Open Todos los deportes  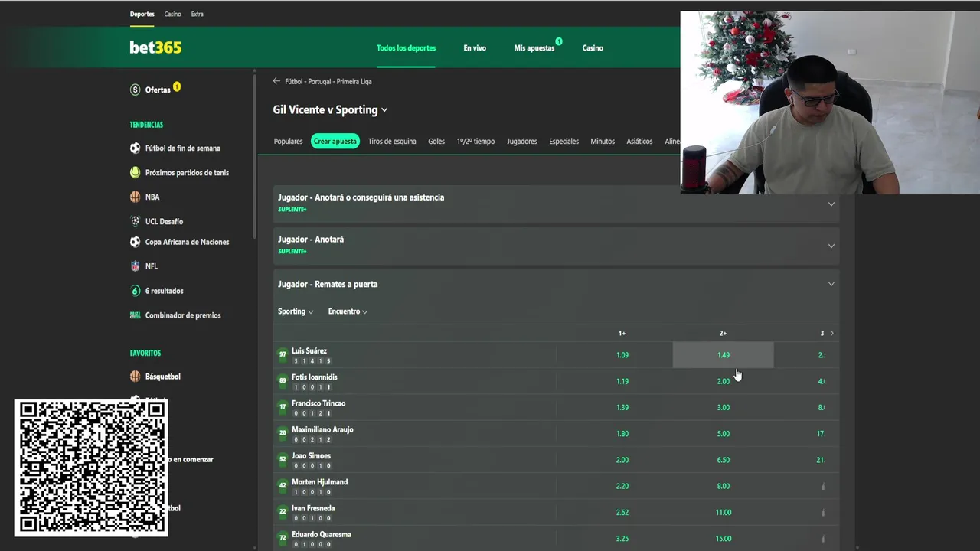coord(406,48)
